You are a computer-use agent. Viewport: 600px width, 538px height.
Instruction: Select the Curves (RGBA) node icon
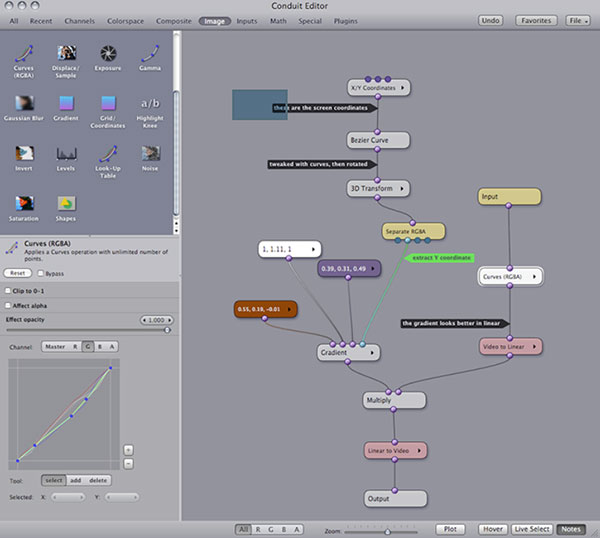24,54
